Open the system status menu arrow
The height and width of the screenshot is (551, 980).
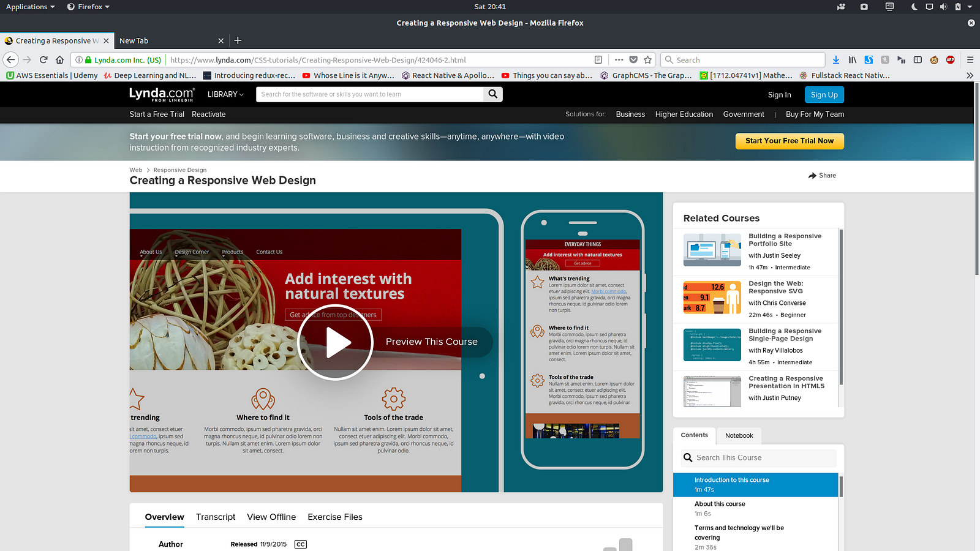click(970, 7)
